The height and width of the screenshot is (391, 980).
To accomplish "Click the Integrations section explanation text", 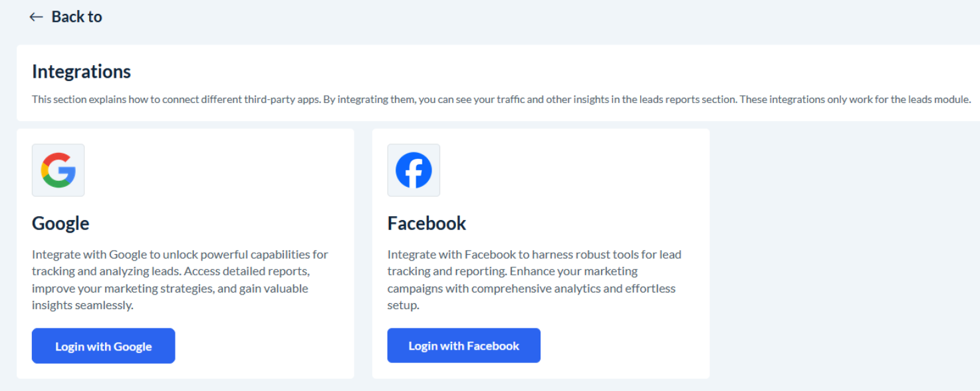I will pos(501,100).
